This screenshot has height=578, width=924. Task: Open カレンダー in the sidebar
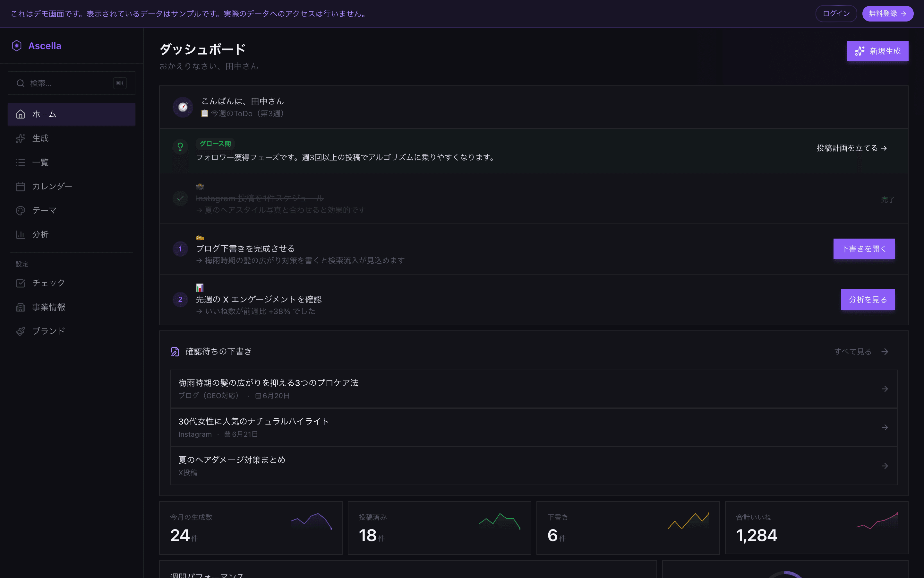(x=72, y=186)
